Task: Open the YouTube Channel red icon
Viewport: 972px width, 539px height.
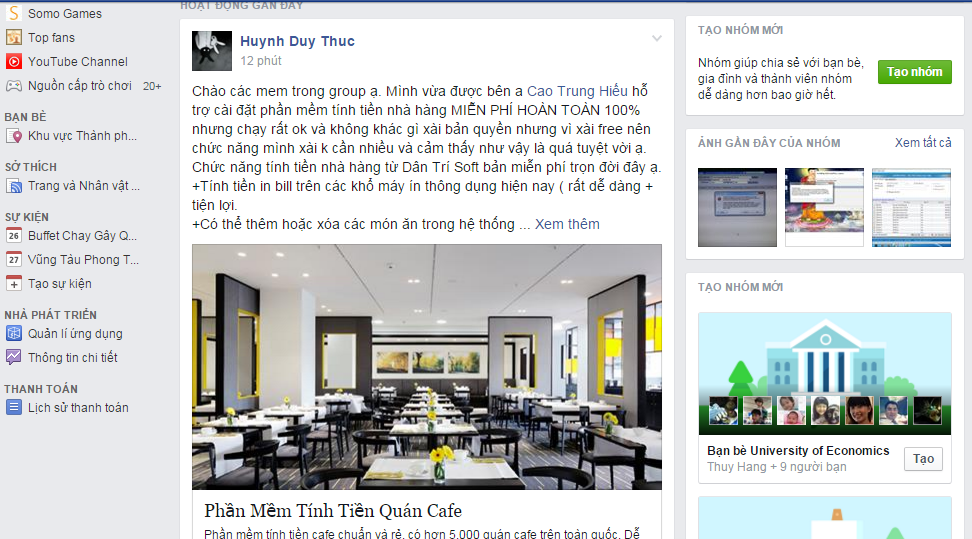Action: pyautogui.click(x=14, y=61)
